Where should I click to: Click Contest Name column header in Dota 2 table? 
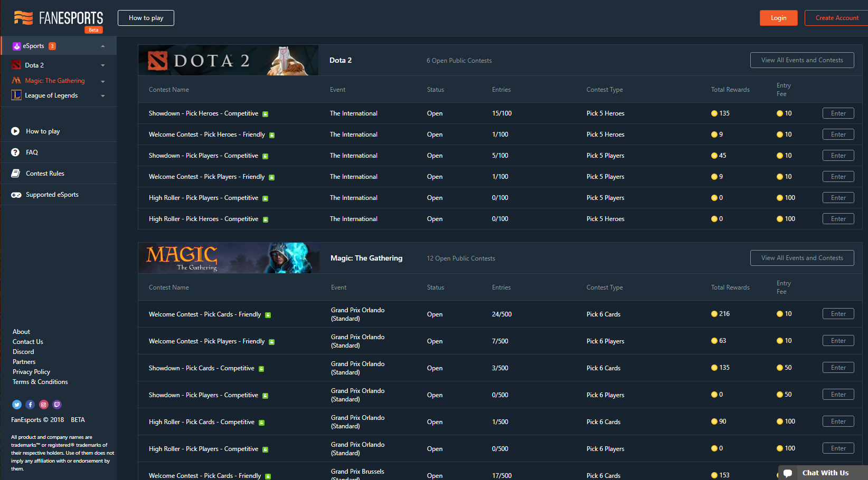pyautogui.click(x=169, y=90)
